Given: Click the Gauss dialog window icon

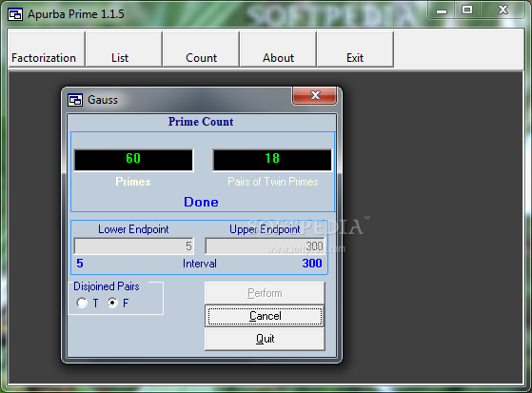Looking at the screenshot, I should (74, 100).
